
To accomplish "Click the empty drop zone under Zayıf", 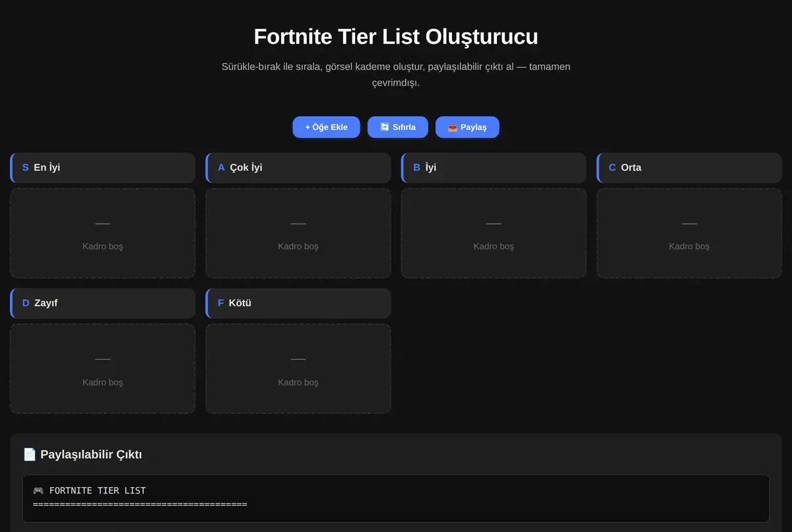I will pyautogui.click(x=103, y=369).
